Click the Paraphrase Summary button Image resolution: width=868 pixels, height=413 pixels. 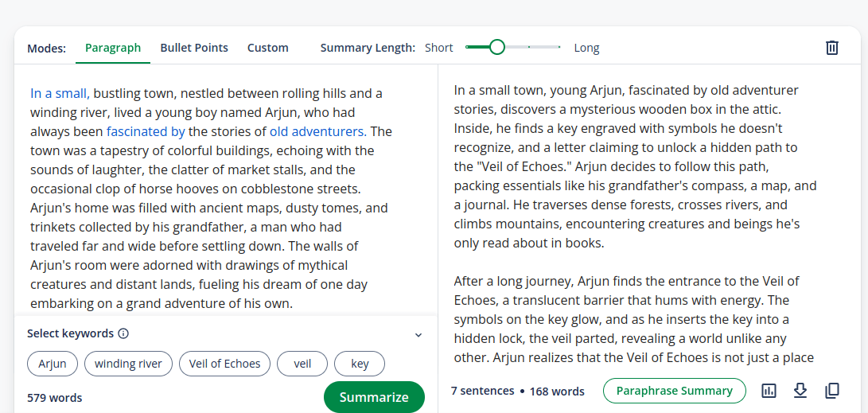coord(674,391)
